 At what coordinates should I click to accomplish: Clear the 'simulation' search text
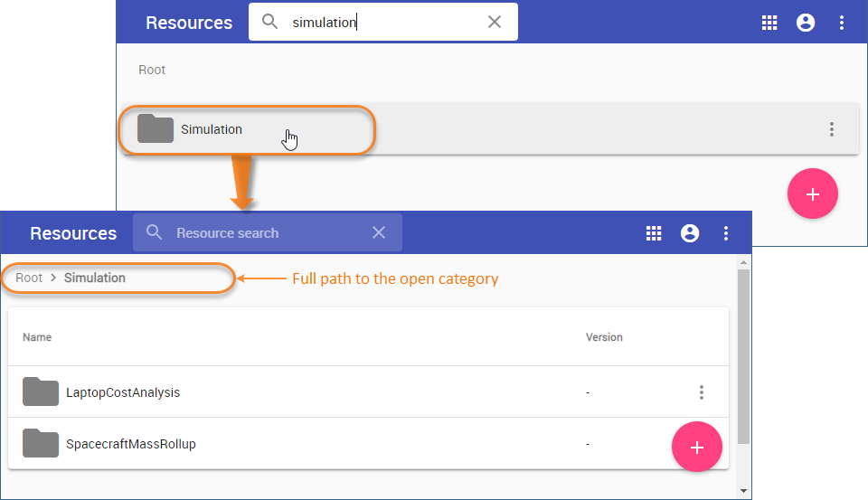(495, 23)
